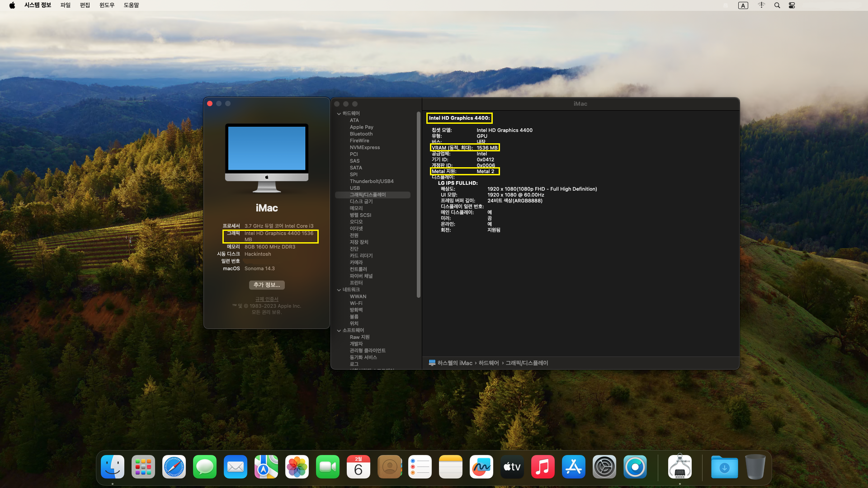Image resolution: width=868 pixels, height=488 pixels.
Task: Select Intel HD Graphics 4400 heading
Action: click(x=459, y=118)
